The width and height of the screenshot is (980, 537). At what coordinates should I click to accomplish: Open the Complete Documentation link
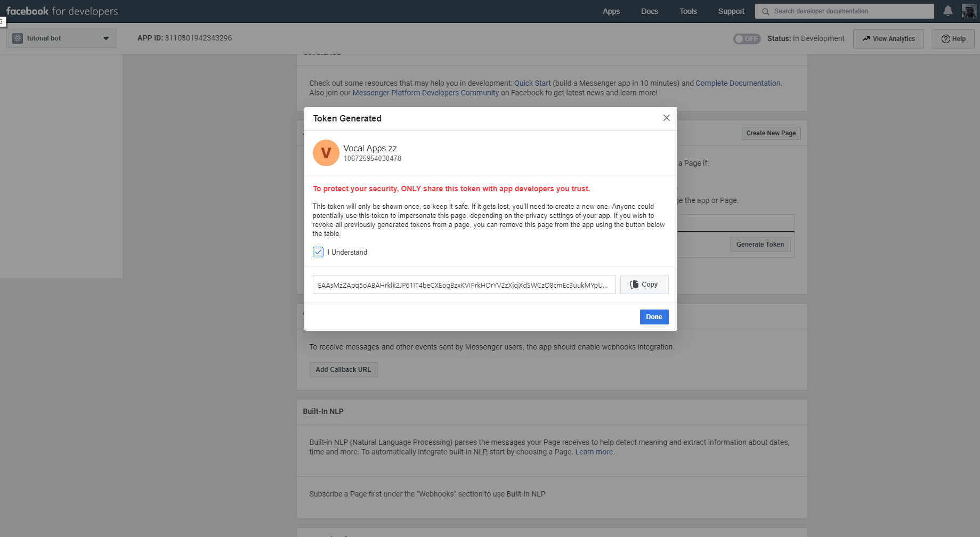[738, 83]
